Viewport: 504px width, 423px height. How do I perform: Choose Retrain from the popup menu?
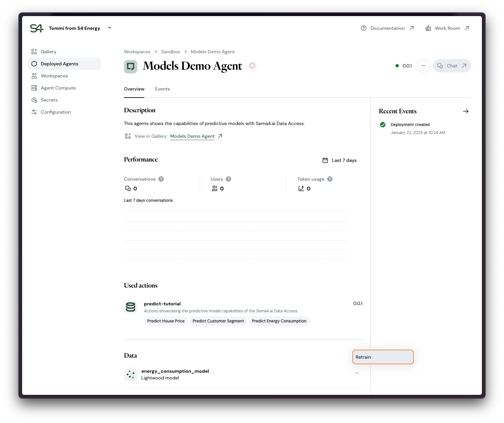click(x=383, y=357)
